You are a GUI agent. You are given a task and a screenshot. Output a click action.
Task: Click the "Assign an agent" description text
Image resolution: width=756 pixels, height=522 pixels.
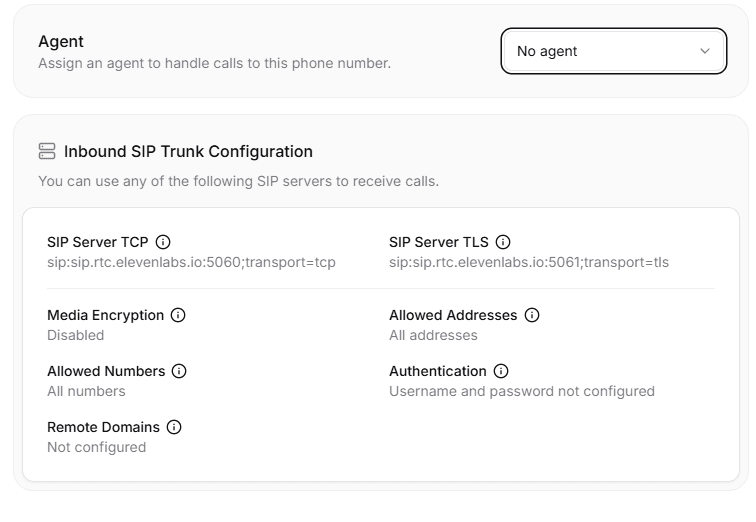214,63
